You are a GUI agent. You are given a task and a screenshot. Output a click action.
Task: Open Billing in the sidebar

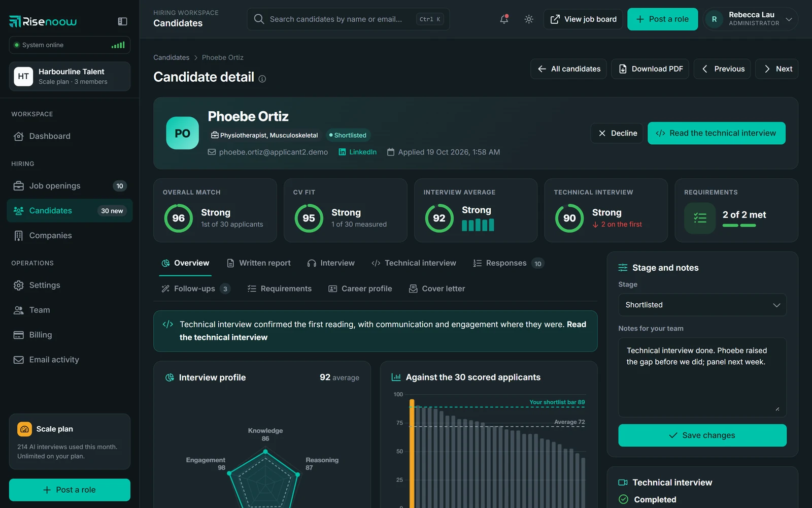point(70,335)
